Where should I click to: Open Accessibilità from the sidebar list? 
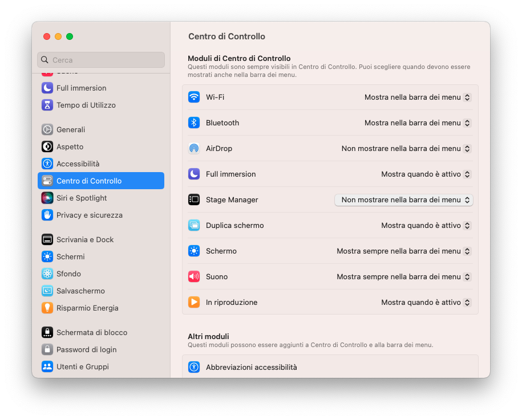pos(101,164)
